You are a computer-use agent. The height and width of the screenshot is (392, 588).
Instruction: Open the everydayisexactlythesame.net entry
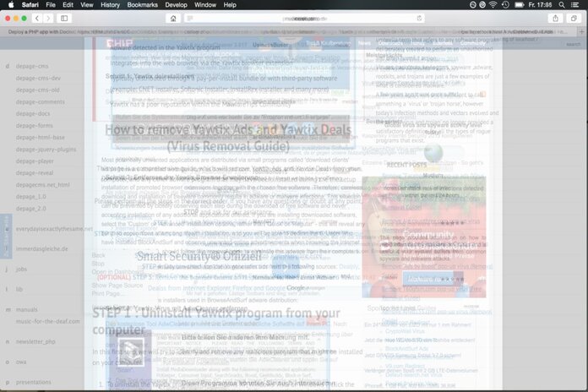(54, 229)
